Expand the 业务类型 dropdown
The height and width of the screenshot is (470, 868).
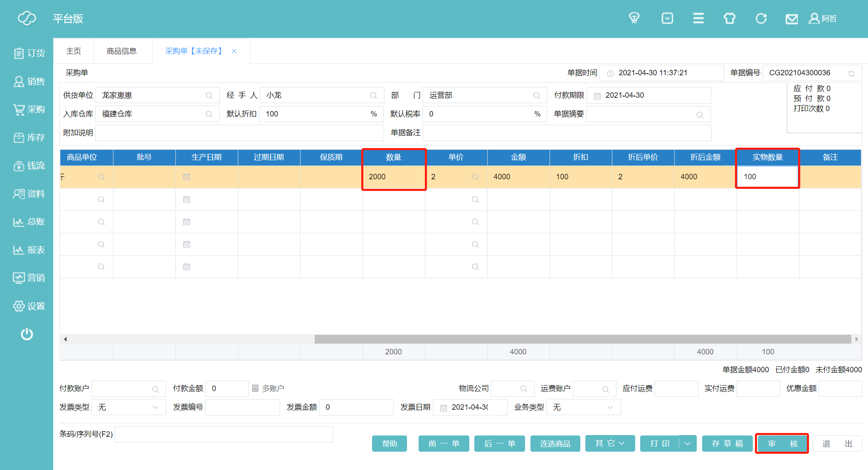pyautogui.click(x=610, y=407)
